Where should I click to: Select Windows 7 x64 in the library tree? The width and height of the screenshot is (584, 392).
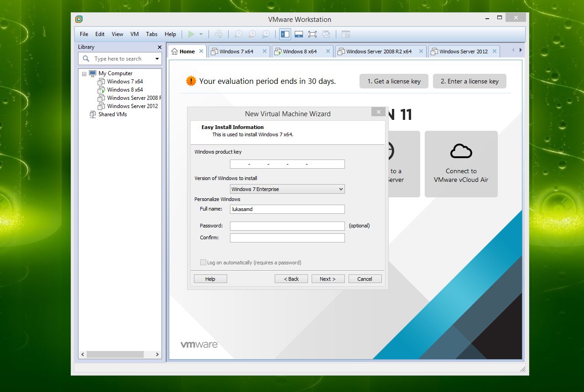120,82
